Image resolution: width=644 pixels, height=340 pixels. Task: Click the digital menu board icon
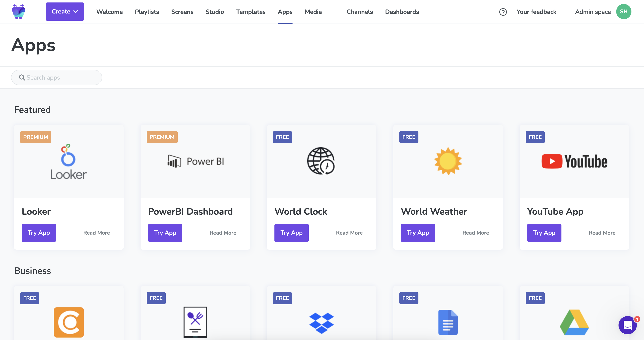tap(195, 322)
